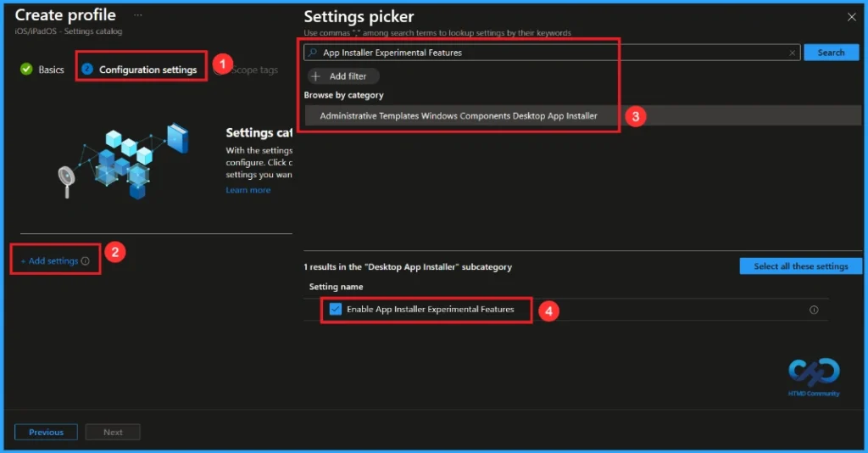The width and height of the screenshot is (868, 453).
Task: Click the green checkmark icon next to Basics
Action: click(x=26, y=70)
